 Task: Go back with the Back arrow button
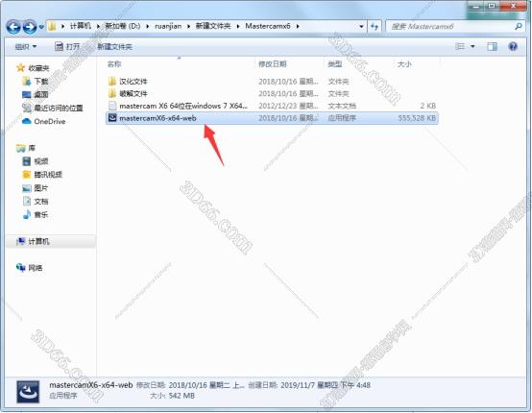(13, 27)
